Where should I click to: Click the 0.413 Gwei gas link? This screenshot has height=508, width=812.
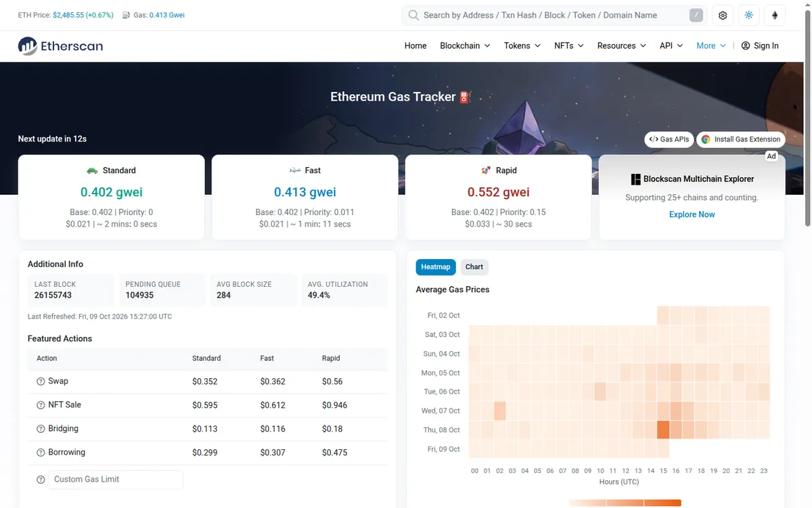tap(167, 15)
